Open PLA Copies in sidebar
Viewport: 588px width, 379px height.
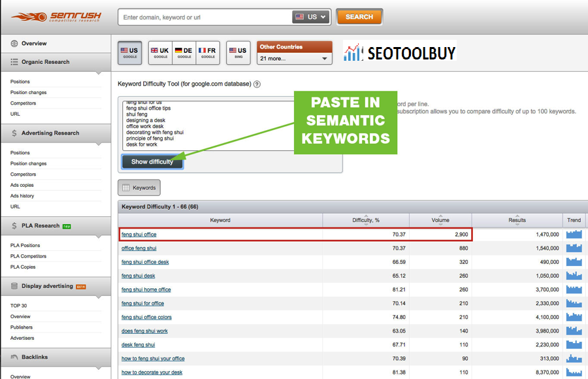click(x=23, y=267)
